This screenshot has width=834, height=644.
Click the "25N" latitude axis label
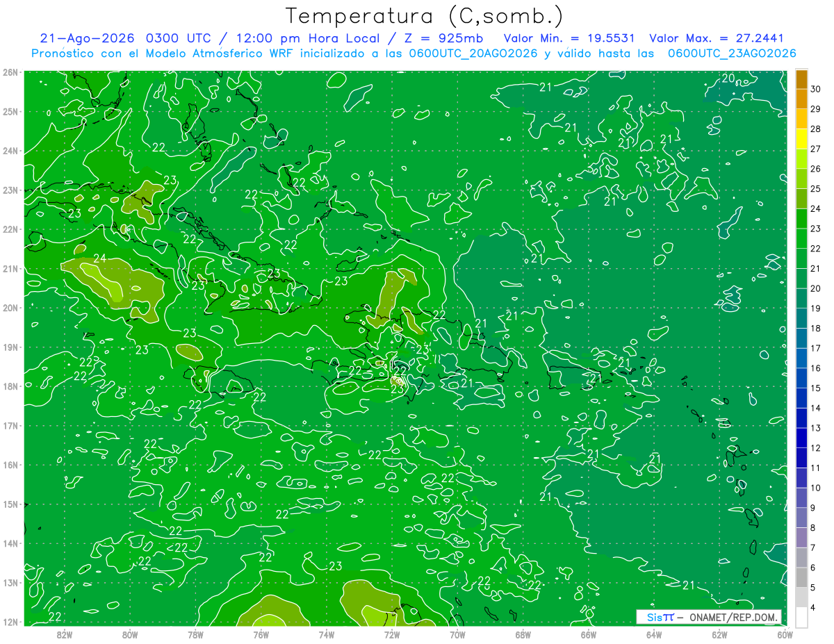coord(11,111)
